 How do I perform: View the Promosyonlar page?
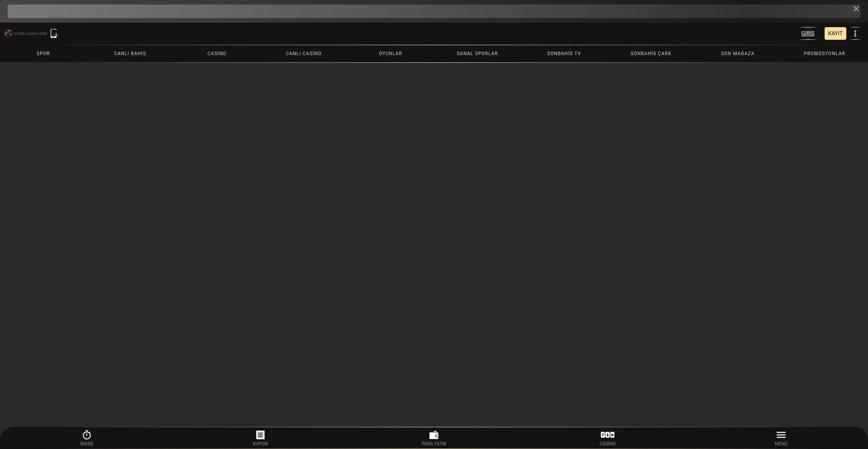[x=824, y=53]
